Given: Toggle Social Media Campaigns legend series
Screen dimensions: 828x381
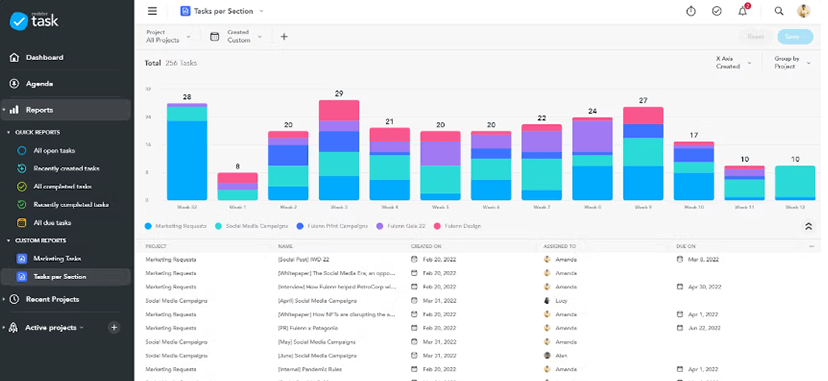Looking at the screenshot, I should coord(251,226).
